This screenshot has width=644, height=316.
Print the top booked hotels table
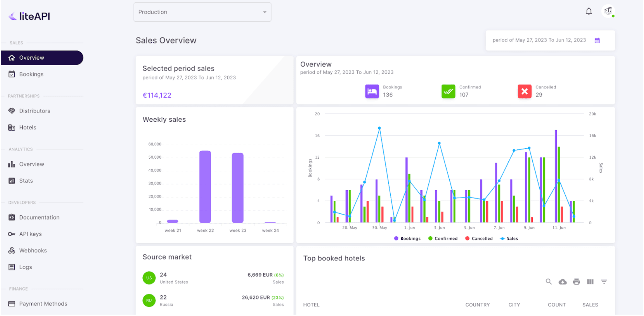576,282
